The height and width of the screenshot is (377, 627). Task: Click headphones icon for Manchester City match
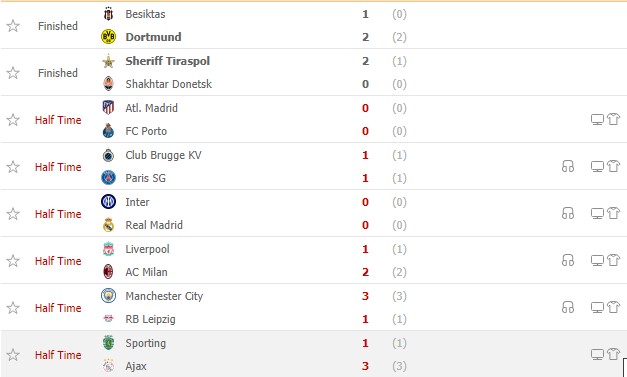(x=568, y=307)
